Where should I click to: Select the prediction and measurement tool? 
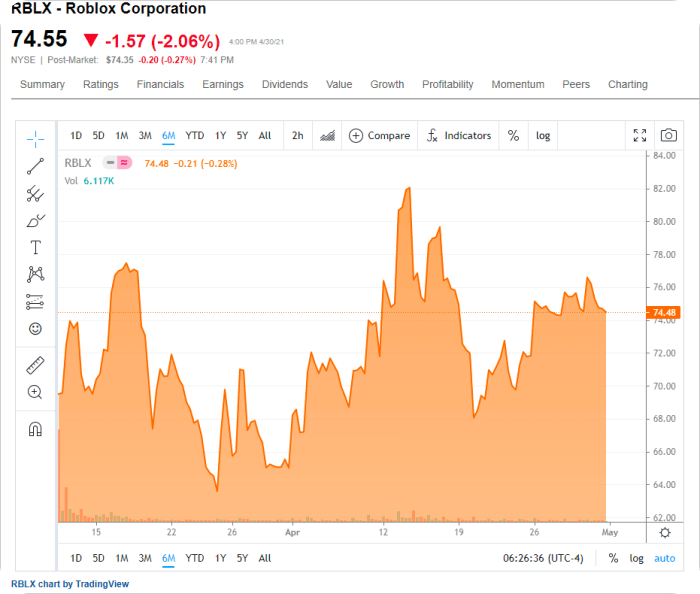(35, 302)
